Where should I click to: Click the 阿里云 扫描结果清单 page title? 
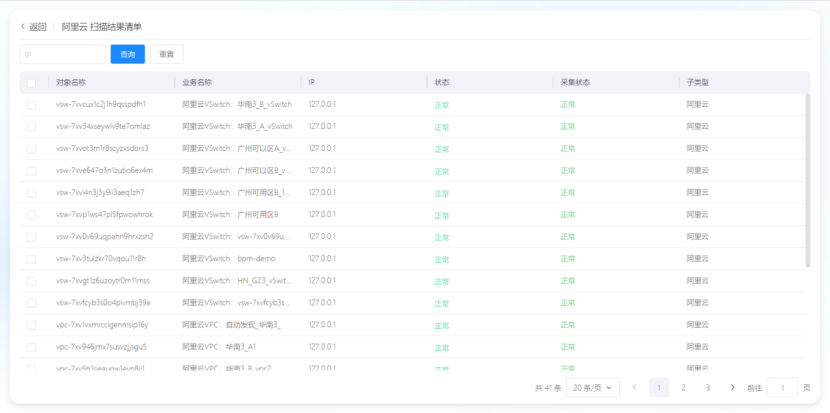[x=102, y=27]
